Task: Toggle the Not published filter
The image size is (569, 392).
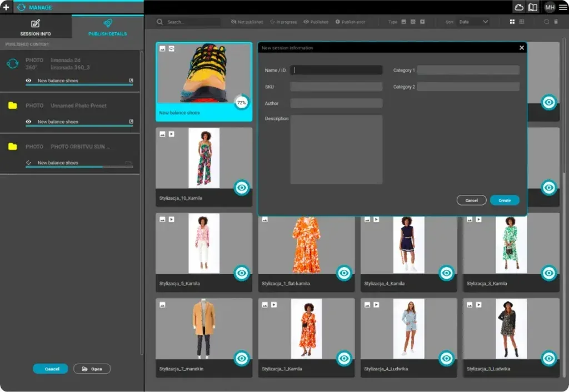Action: pyautogui.click(x=247, y=22)
